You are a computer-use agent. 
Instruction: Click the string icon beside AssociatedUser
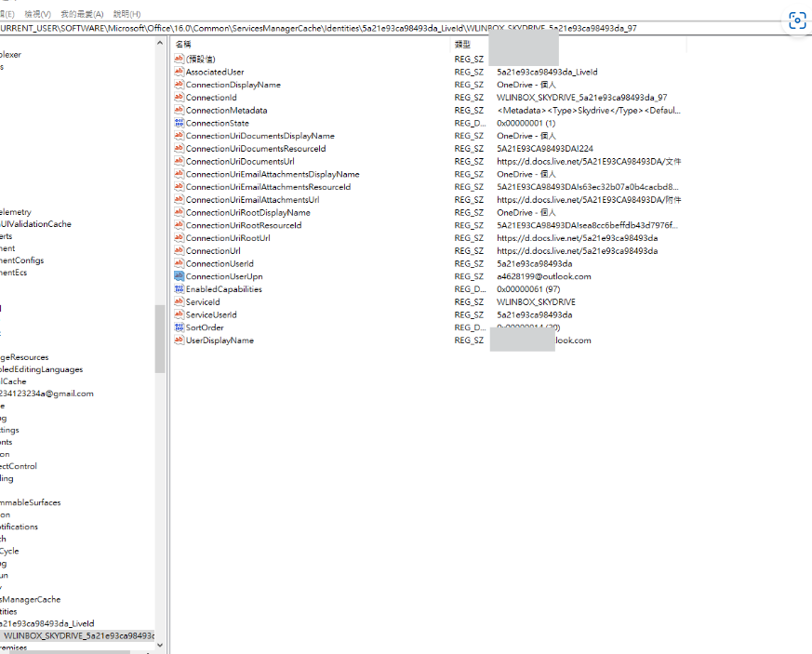coord(180,72)
